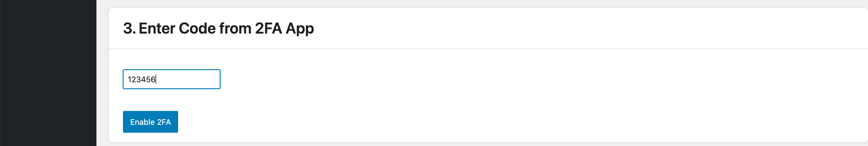Click the digit 1 in the code field
The height and width of the screenshot is (146, 868).
click(130, 79)
